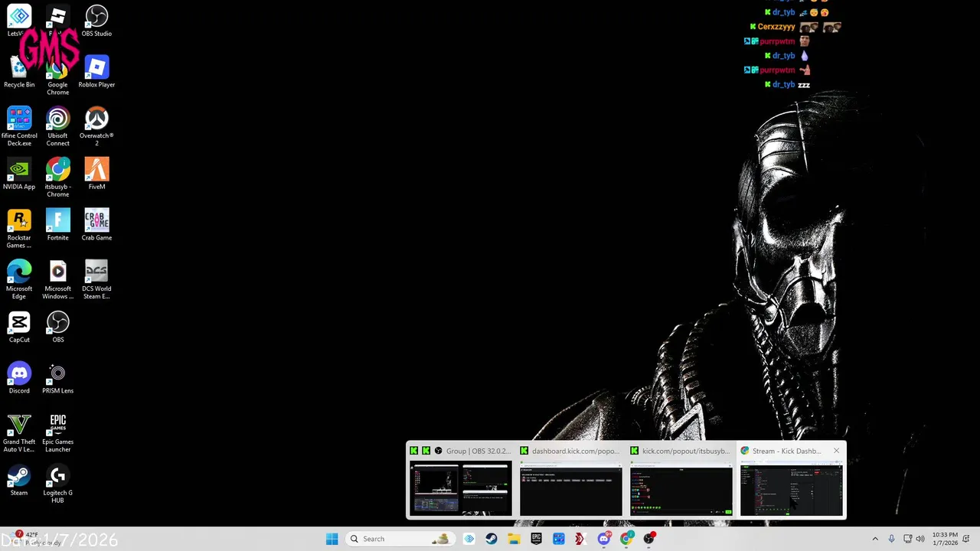Open the Logitech G HUB shortcut
980x551 pixels.
point(57,484)
